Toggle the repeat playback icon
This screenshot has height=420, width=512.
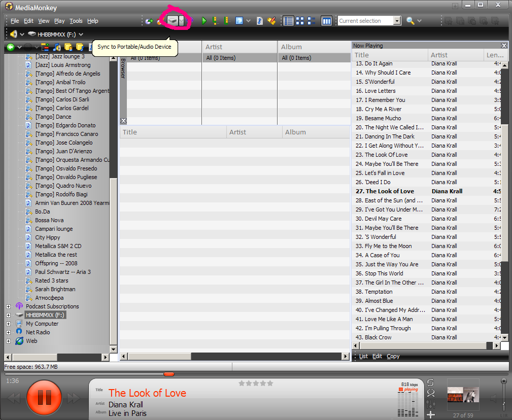(431, 382)
